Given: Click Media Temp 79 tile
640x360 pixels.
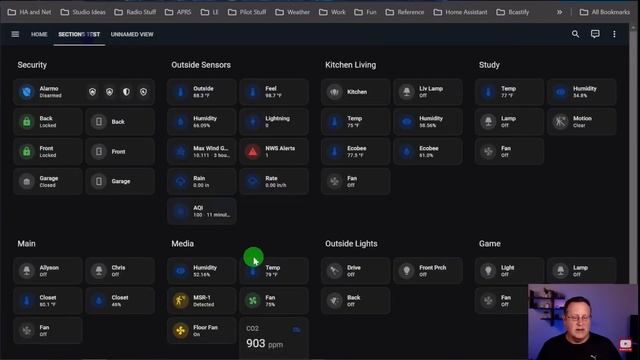Looking at the screenshot, I should [x=274, y=271].
